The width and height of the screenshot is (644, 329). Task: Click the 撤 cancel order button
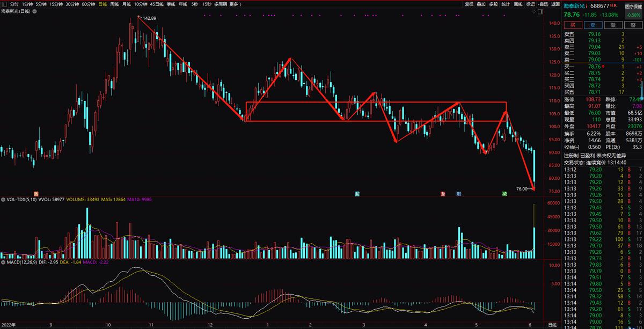[612, 25]
